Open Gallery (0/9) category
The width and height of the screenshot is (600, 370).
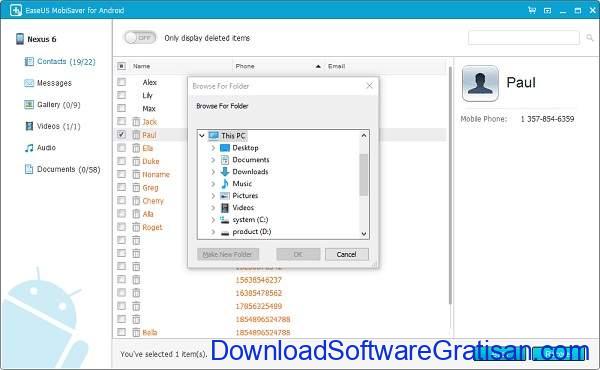(x=52, y=104)
